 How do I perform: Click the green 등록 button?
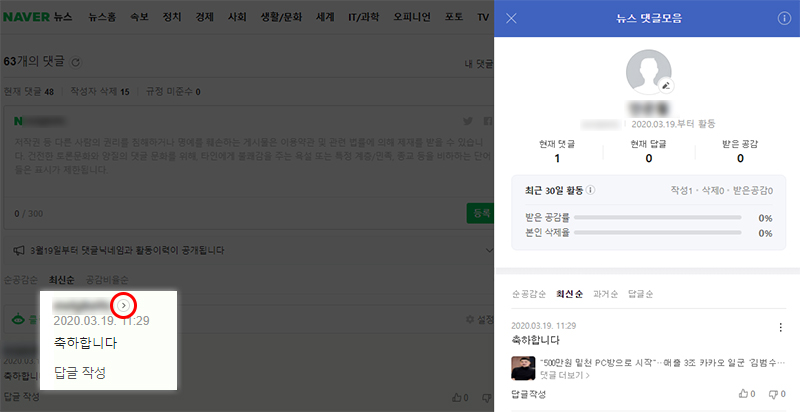click(x=480, y=213)
